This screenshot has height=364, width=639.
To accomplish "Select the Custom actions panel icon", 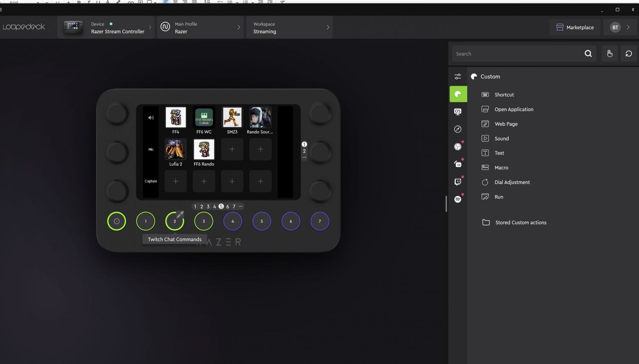I will pos(458,94).
